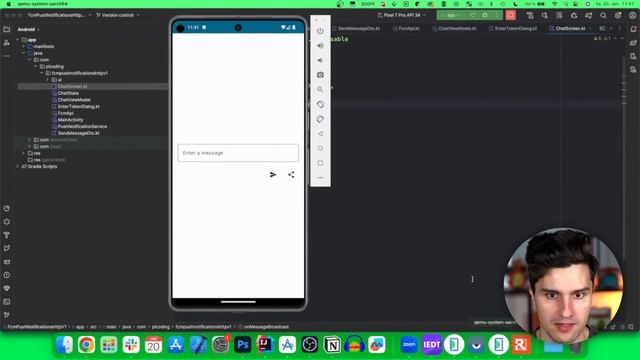The height and width of the screenshot is (360, 640).
Task: Select ChatScreen.kt in project tree
Action: pos(69,87)
